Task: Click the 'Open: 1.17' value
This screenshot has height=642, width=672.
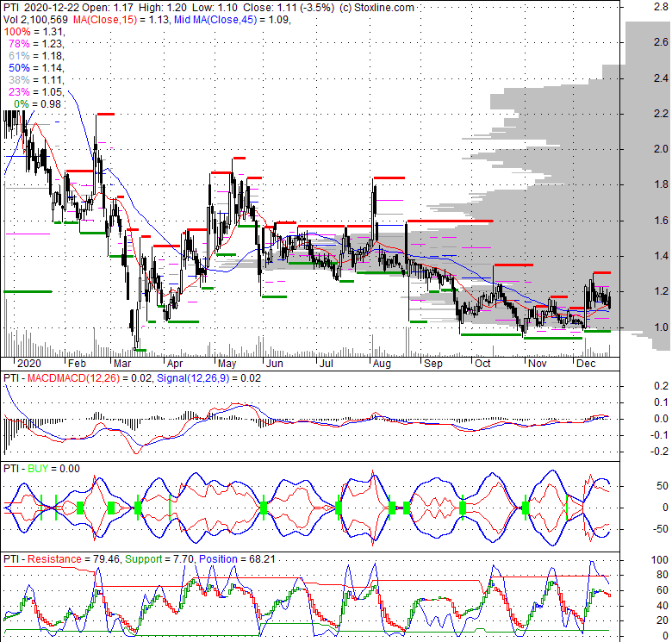Action: click(x=107, y=8)
